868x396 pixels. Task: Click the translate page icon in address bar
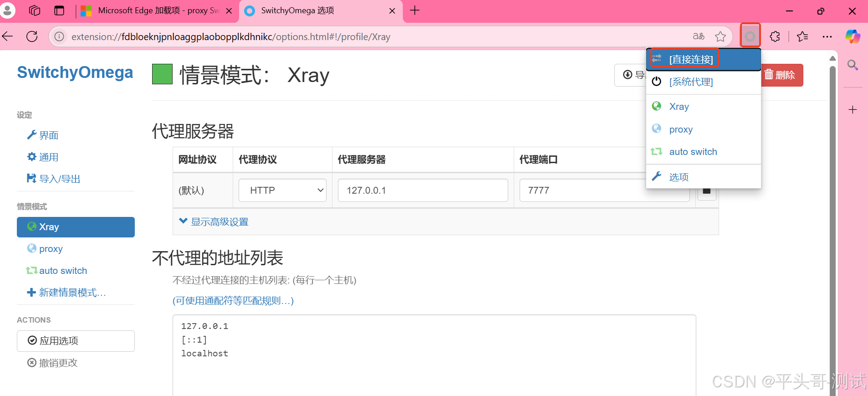point(699,36)
